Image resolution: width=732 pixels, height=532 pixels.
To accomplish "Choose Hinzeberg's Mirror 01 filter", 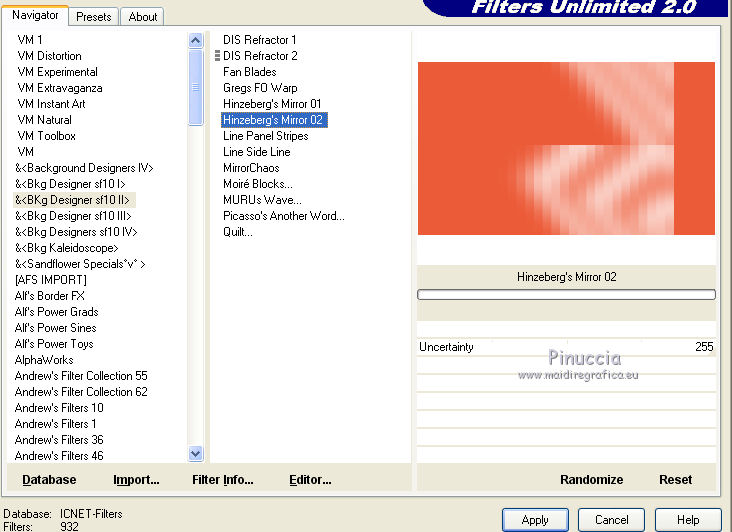I will (x=272, y=104).
